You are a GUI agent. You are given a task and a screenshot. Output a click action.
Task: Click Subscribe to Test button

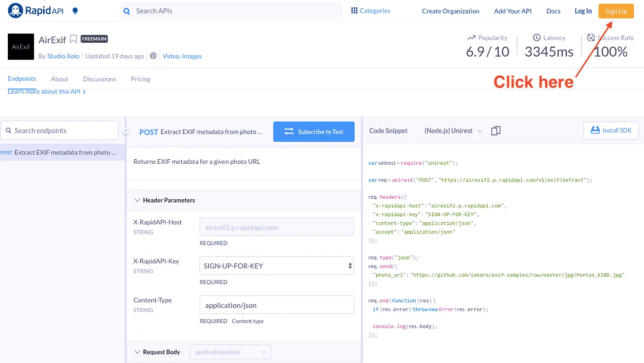pyautogui.click(x=314, y=132)
